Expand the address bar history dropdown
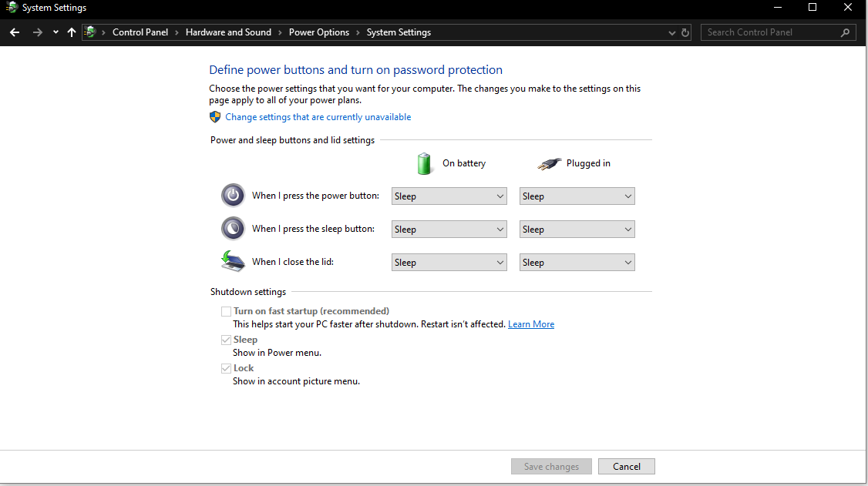The height and width of the screenshot is (486, 868). (671, 32)
